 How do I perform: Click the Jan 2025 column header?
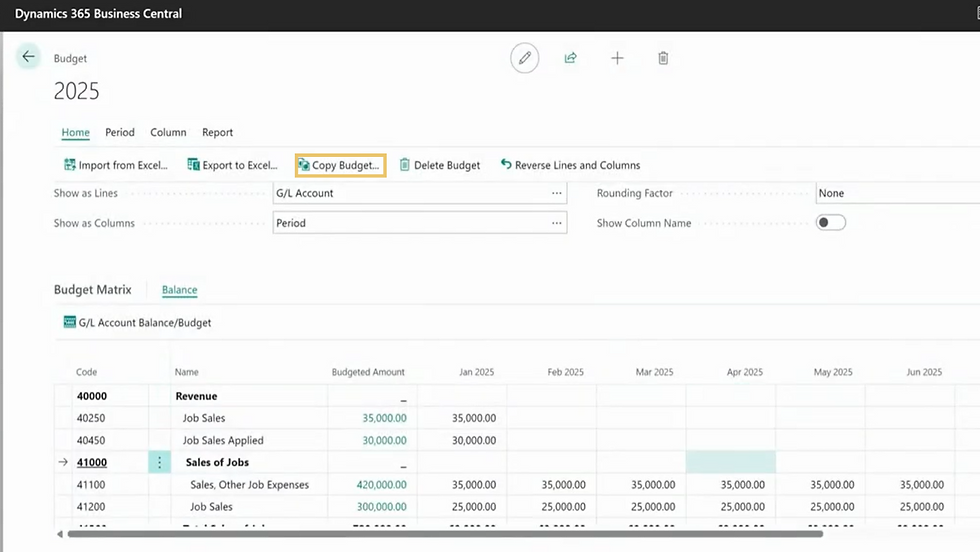pyautogui.click(x=476, y=372)
